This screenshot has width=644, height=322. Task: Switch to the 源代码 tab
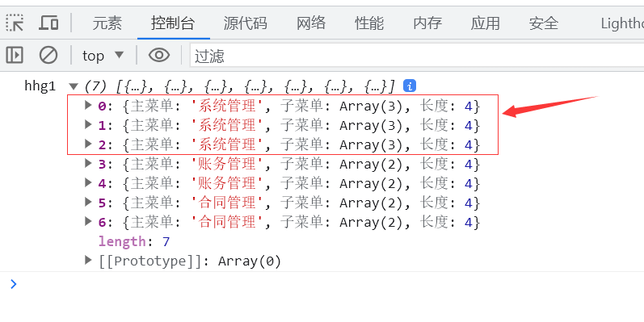click(245, 23)
